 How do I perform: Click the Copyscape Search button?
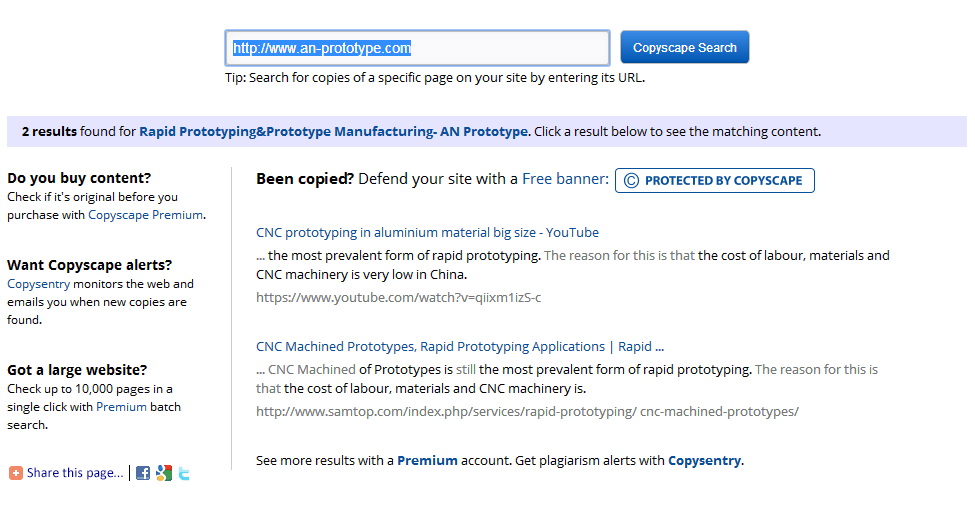tap(685, 47)
